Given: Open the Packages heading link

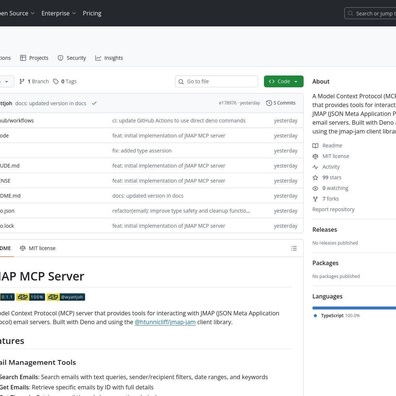Looking at the screenshot, I should click(325, 263).
